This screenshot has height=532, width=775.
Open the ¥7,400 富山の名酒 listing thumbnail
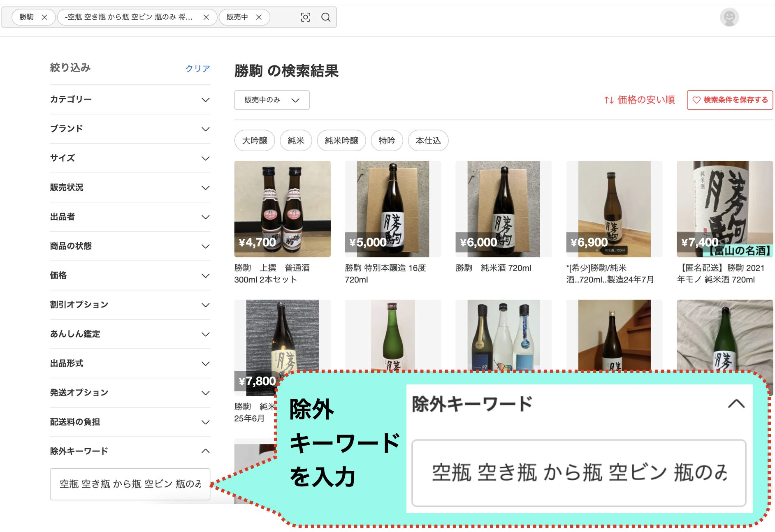[x=725, y=209]
